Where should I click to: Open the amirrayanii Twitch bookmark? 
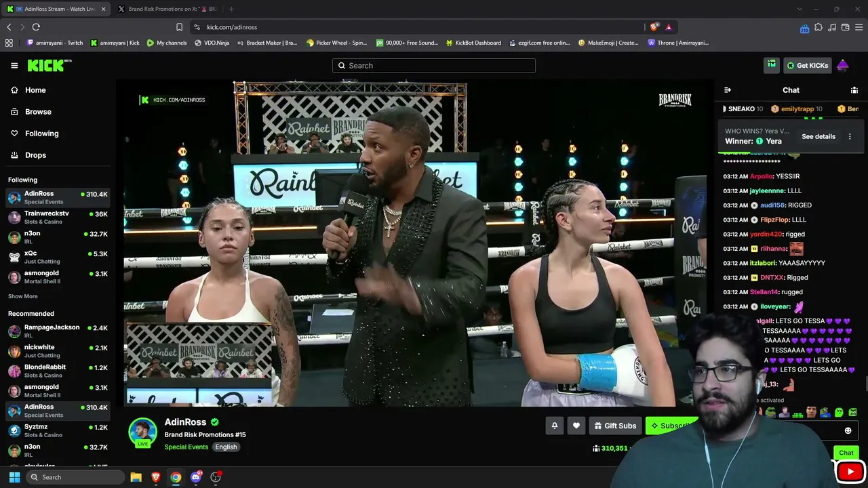[x=54, y=43]
